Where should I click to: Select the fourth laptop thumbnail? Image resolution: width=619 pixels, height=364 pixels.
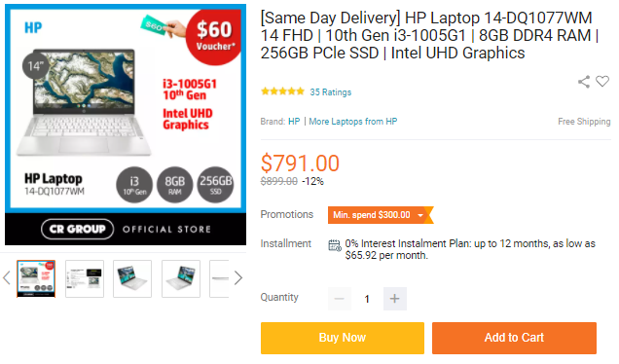pyautogui.click(x=181, y=278)
